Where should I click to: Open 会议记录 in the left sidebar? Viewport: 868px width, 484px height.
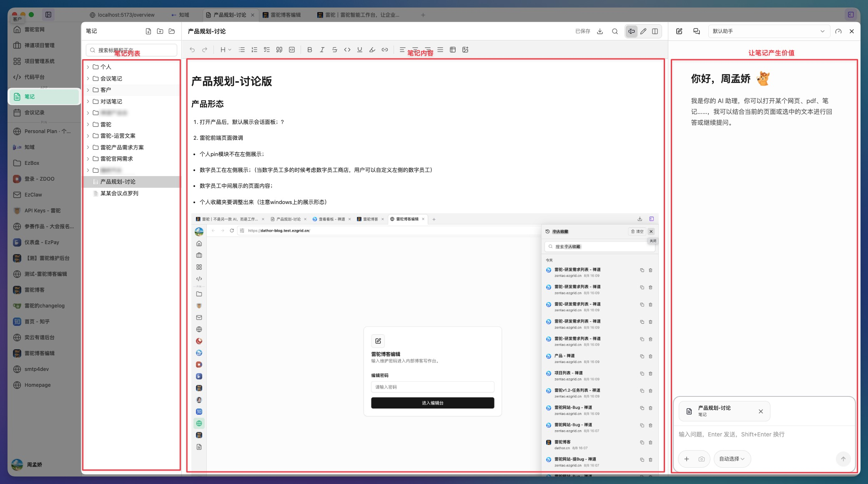[44, 113]
